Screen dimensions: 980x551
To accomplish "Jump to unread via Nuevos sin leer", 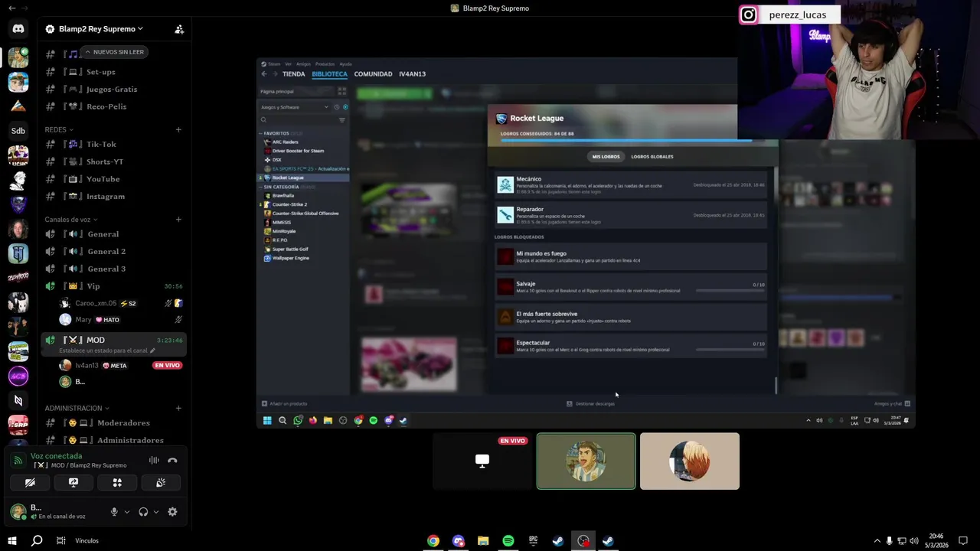I will 114,52.
